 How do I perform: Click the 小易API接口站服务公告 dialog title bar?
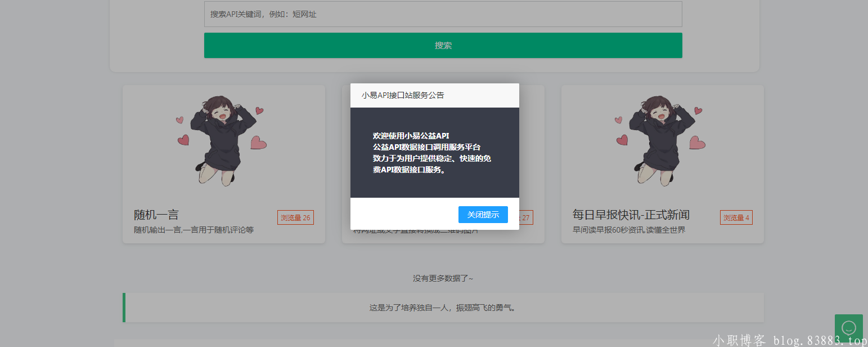point(434,95)
